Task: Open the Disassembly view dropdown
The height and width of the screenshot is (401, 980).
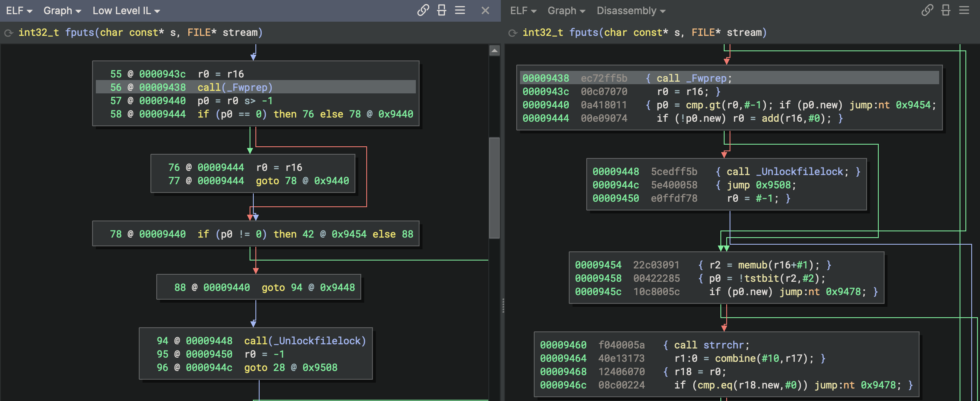Action: coord(631,11)
